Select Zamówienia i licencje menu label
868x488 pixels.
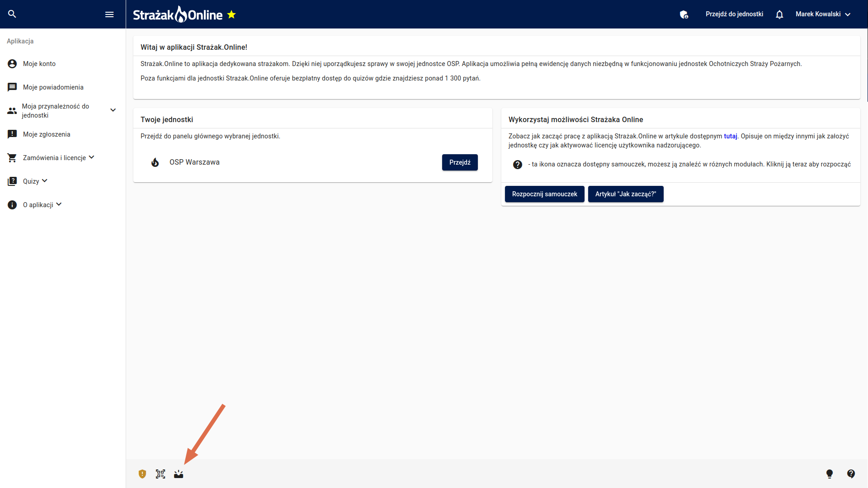tap(54, 158)
